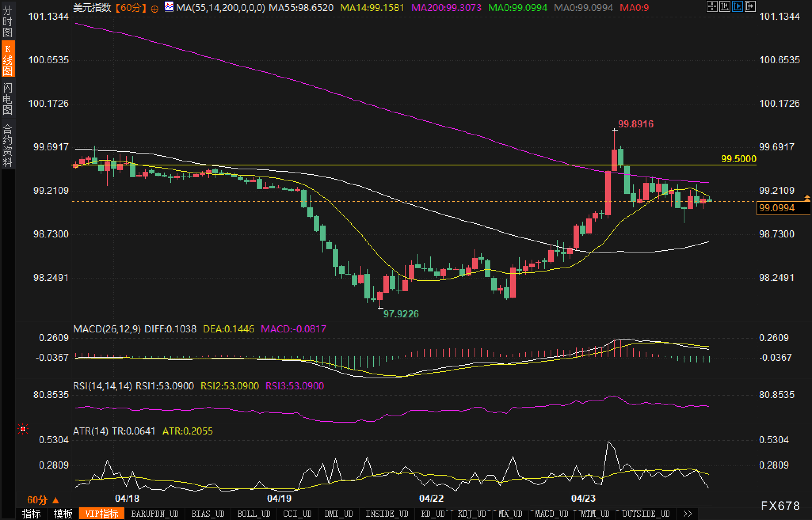
Task: Click the crosshair cursor icon at top right
Action: coord(712,6)
